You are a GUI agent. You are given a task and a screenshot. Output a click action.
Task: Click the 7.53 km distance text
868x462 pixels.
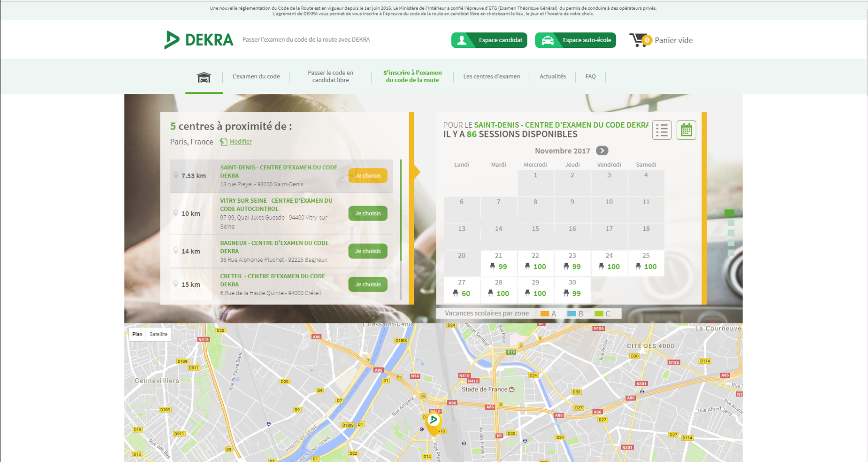194,176
